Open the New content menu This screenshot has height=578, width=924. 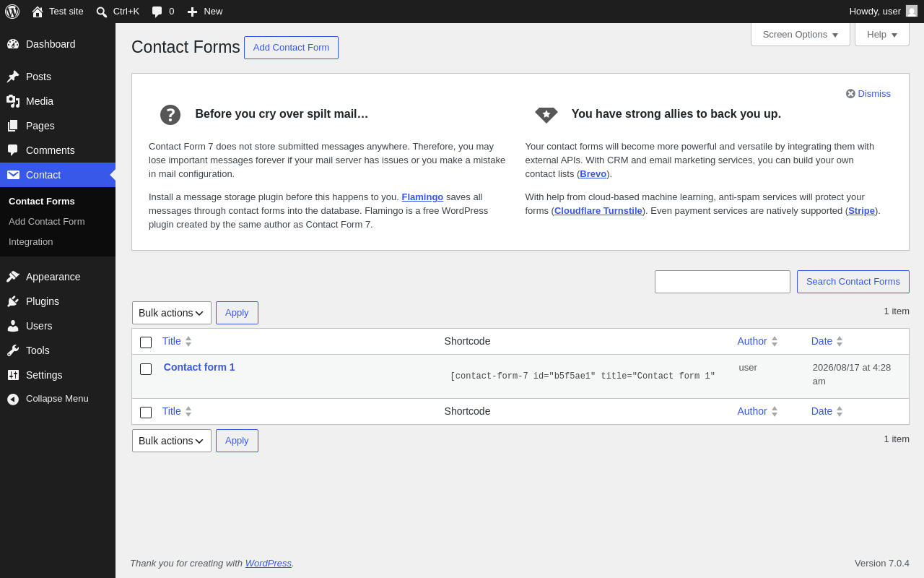click(205, 12)
